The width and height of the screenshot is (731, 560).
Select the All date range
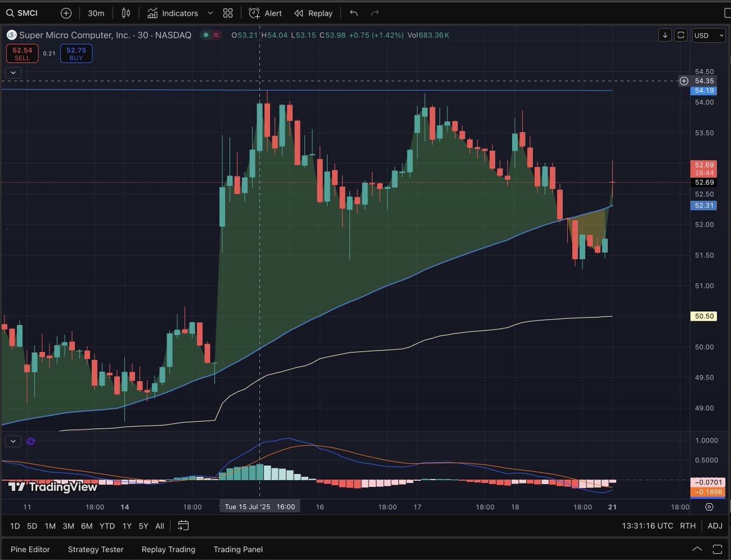point(160,526)
